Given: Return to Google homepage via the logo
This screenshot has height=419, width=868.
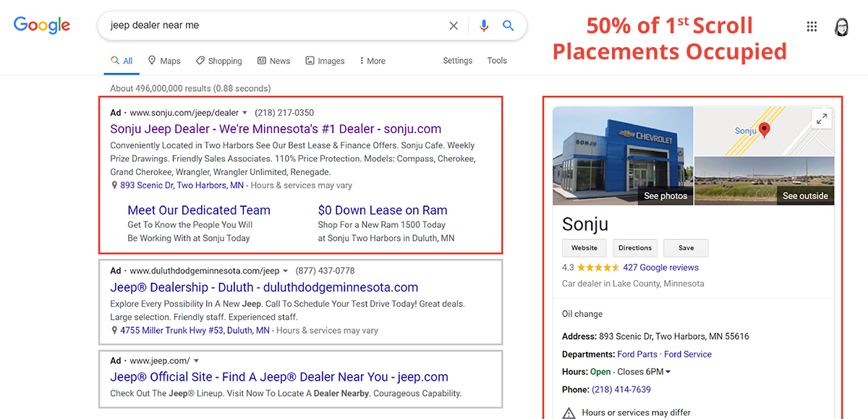Looking at the screenshot, I should [x=41, y=25].
